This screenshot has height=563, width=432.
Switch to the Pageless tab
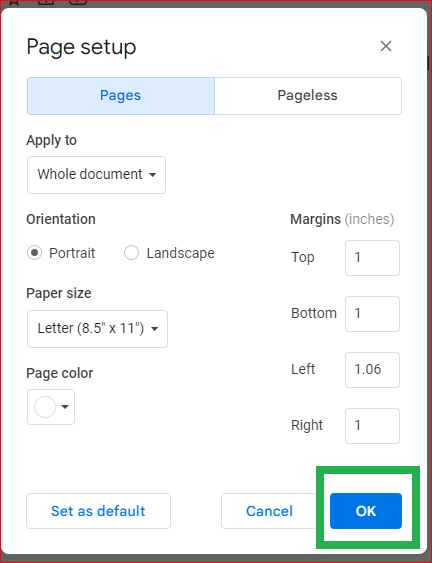(x=308, y=96)
